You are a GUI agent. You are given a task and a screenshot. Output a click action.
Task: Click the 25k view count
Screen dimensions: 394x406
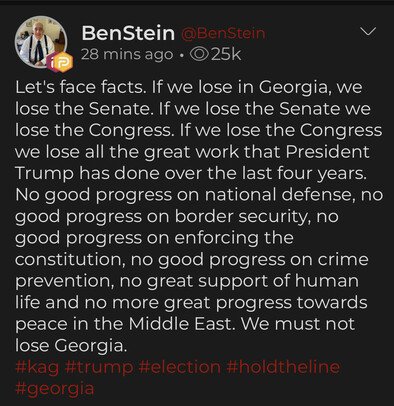click(226, 54)
